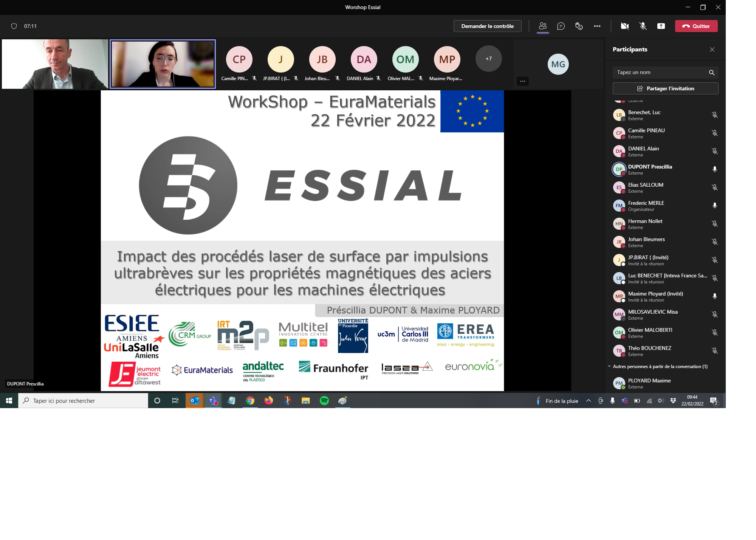Screen dimensions: 756x540
Task: Click the shield icon near timer
Action: click(14, 26)
